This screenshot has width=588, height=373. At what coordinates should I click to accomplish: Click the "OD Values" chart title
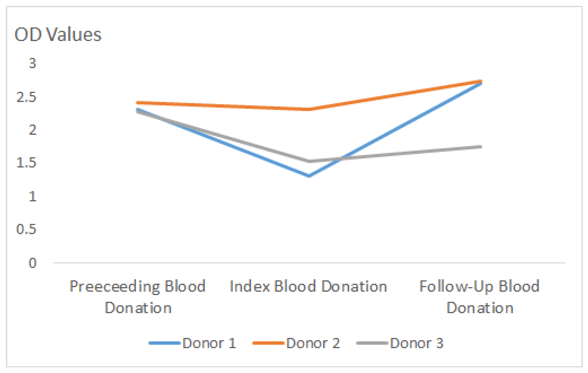point(58,34)
